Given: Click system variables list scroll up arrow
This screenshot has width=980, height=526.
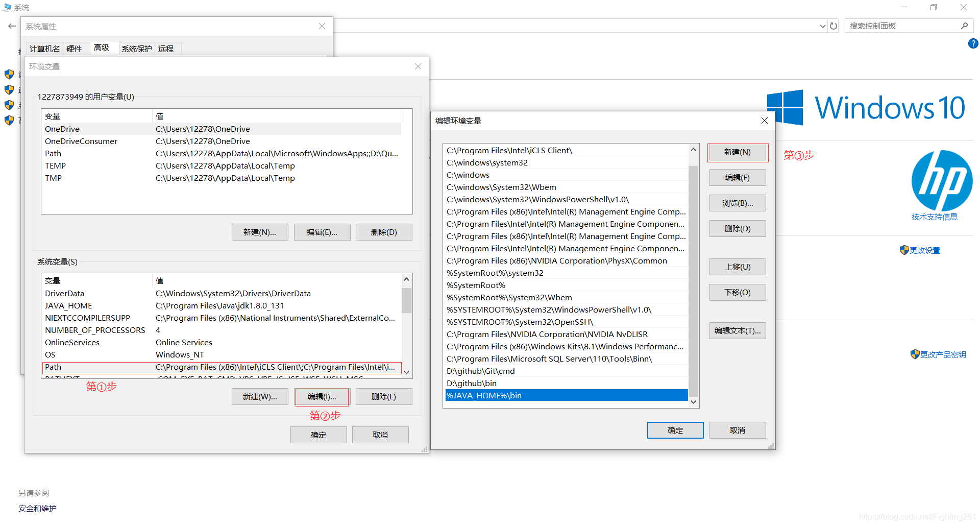Looking at the screenshot, I should click(x=407, y=279).
